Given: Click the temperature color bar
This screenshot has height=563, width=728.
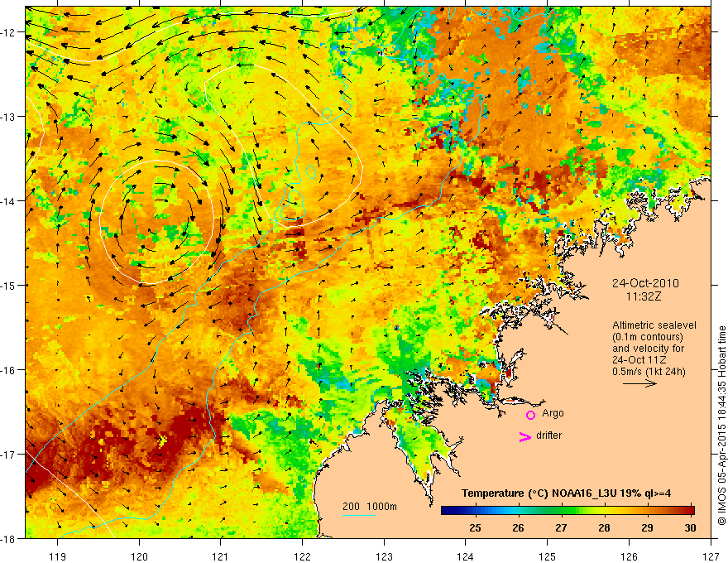Looking at the screenshot, I should [x=568, y=511].
